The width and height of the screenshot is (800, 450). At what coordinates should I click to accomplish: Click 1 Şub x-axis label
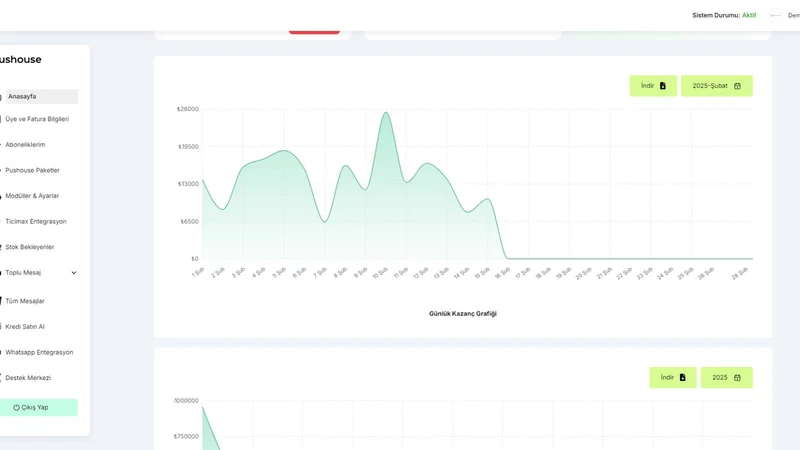[197, 272]
